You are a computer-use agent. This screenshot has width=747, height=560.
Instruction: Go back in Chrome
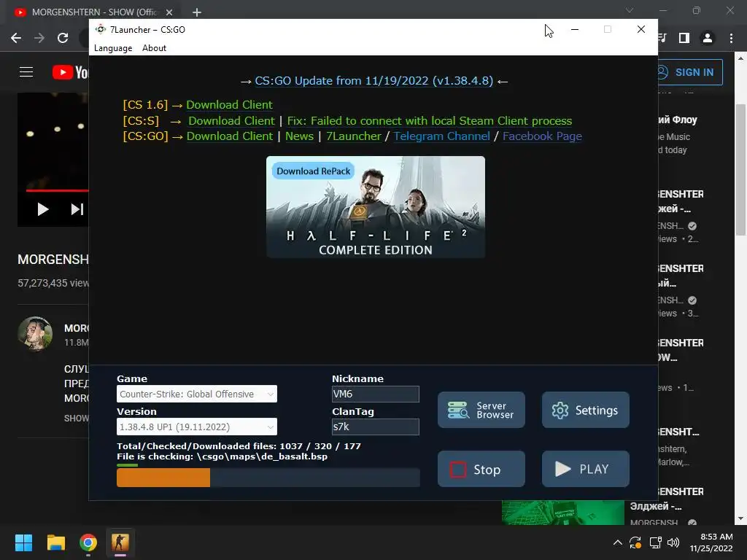16,38
